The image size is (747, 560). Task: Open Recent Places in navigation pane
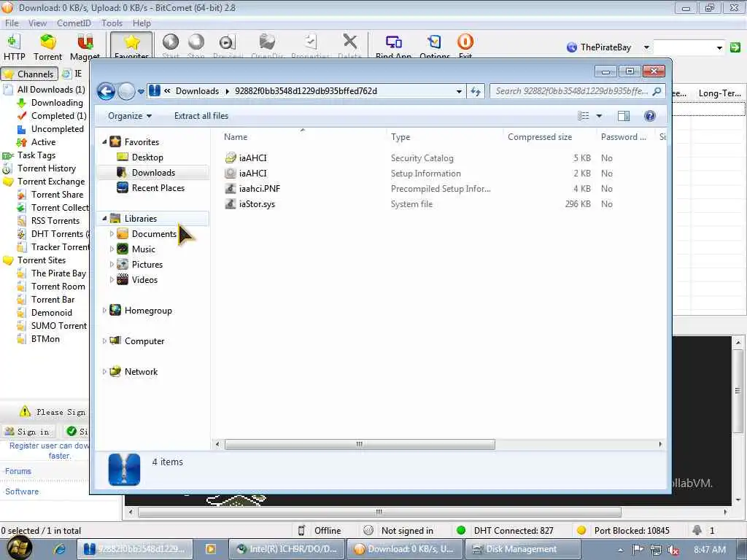[158, 187]
